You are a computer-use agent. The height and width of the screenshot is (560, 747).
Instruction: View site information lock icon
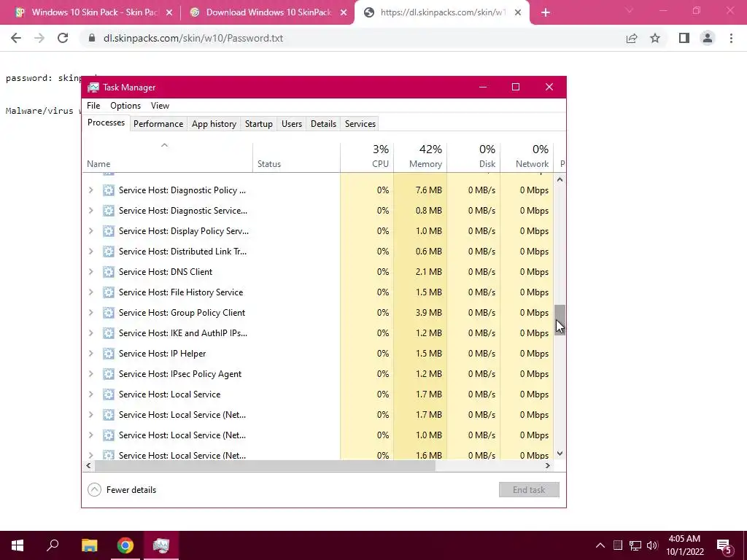pos(91,38)
